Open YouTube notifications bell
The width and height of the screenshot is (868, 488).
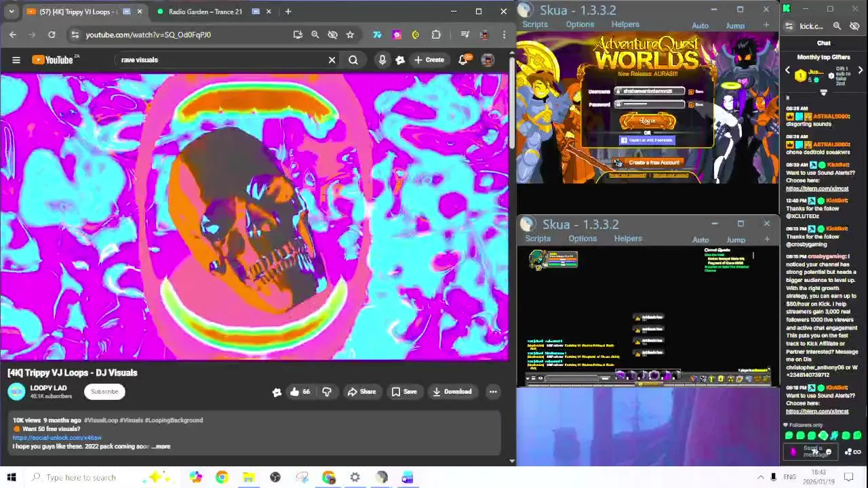(463, 60)
